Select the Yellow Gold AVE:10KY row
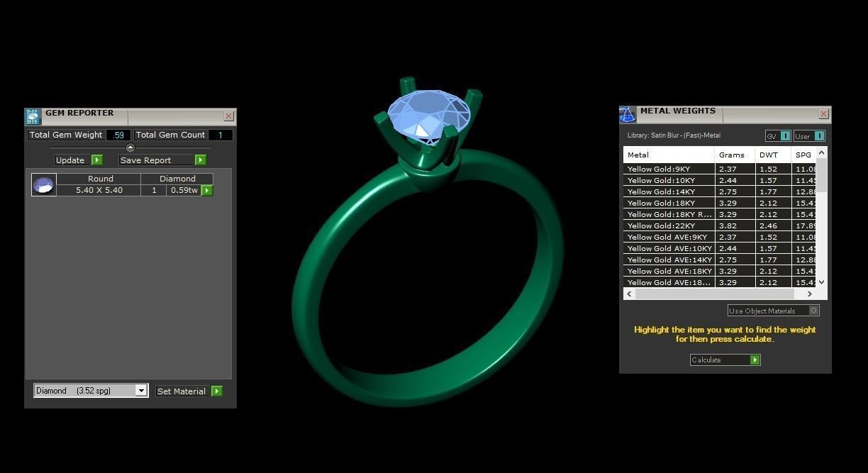 (x=720, y=248)
